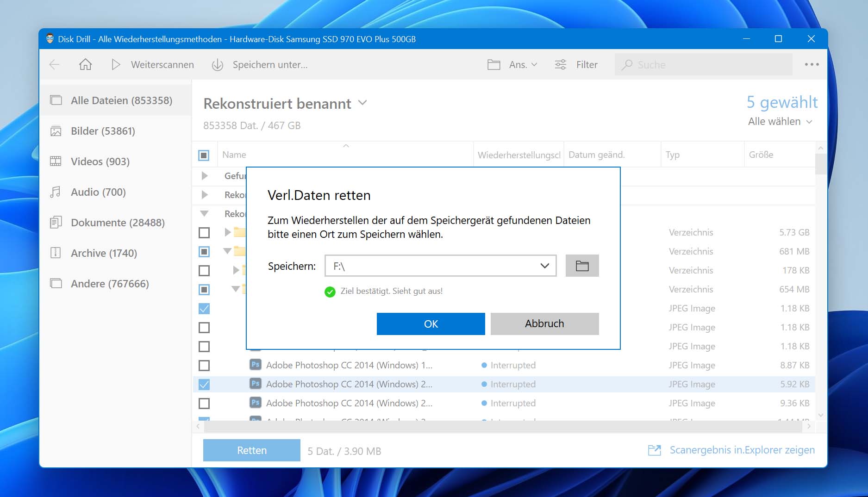
Task: Focus the Suche search field
Action: (x=704, y=65)
